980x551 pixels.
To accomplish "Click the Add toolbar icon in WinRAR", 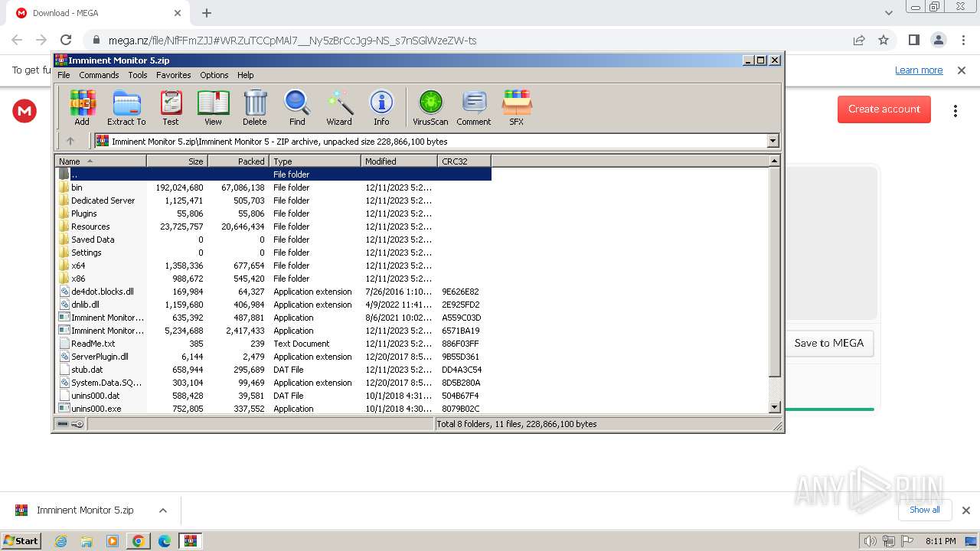I will 82,107.
